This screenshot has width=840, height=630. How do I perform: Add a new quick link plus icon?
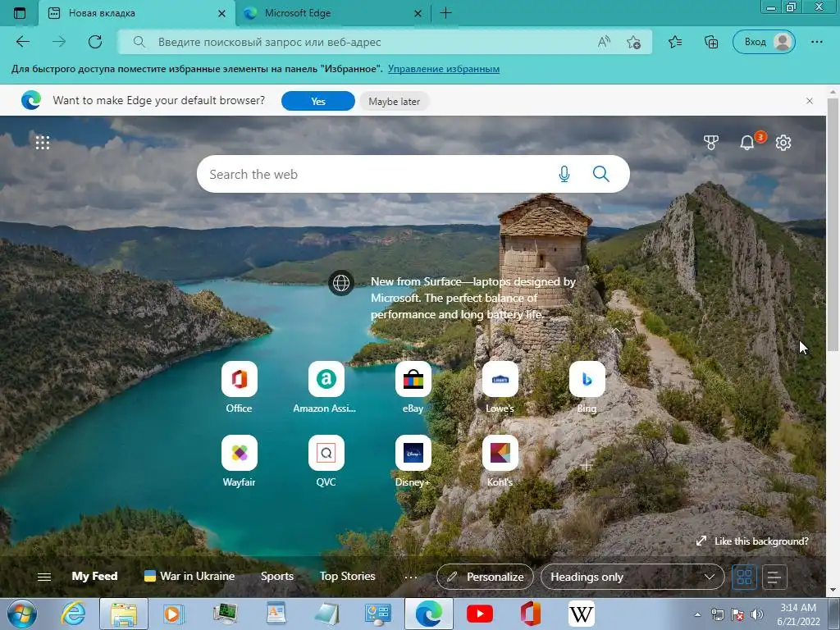click(587, 466)
